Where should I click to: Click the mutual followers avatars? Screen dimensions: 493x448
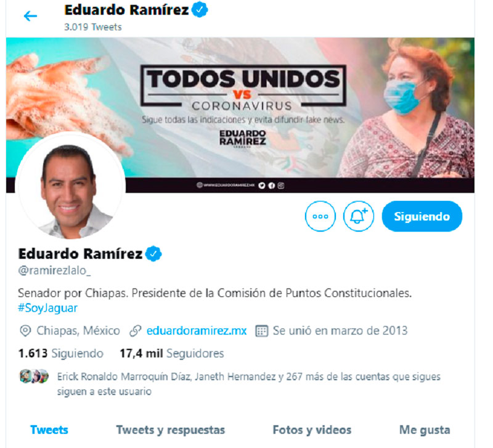(34, 376)
